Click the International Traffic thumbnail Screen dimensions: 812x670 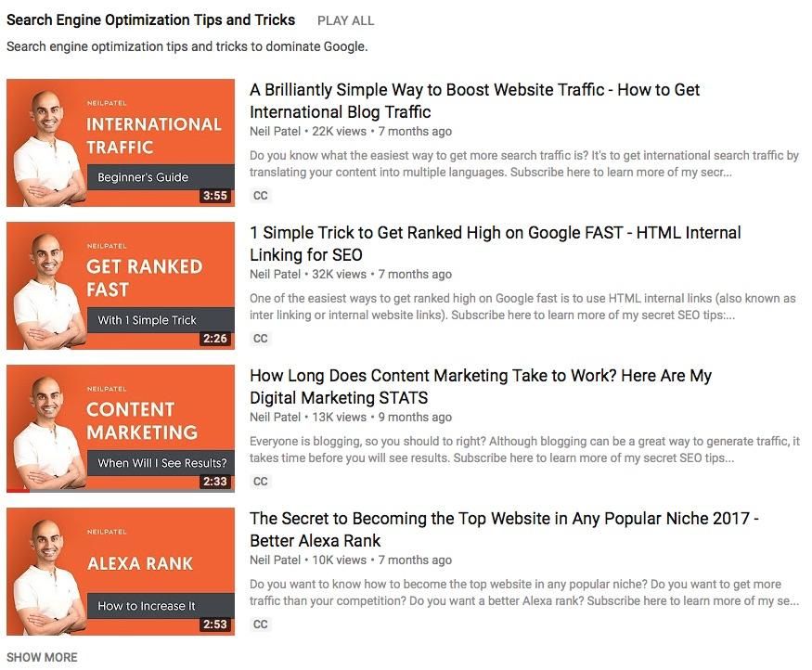pyautogui.click(x=120, y=142)
